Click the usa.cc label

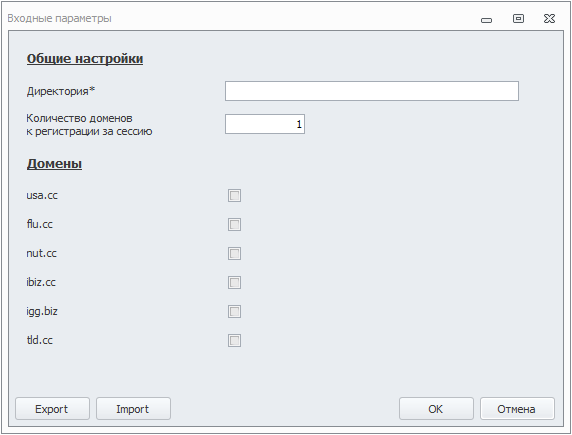click(x=42, y=195)
